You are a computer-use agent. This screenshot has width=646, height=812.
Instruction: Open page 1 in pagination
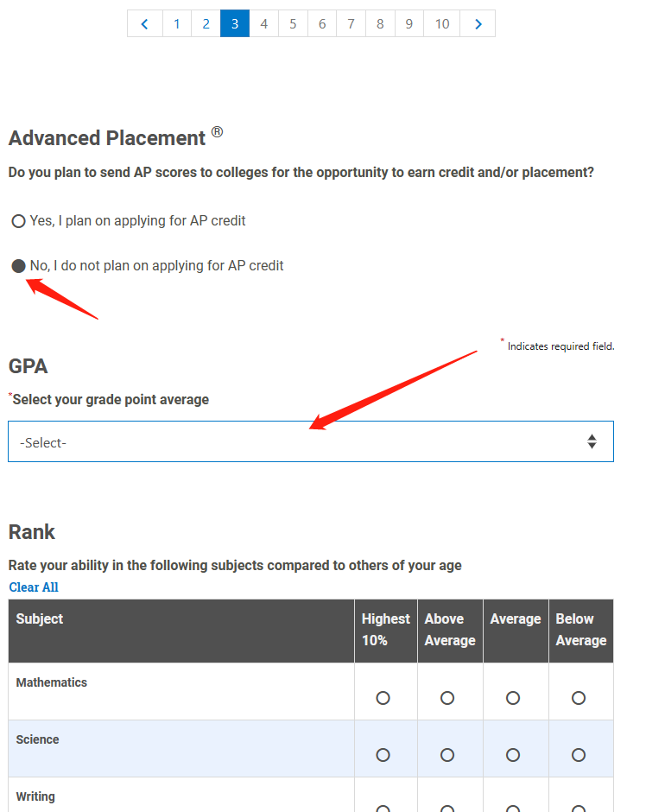pos(177,24)
